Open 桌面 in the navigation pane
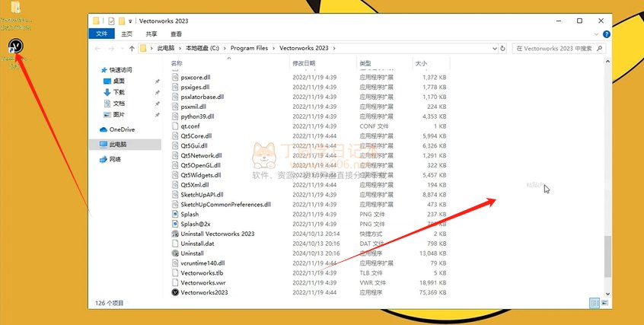Screen dimensions: 644x325 click(x=119, y=81)
